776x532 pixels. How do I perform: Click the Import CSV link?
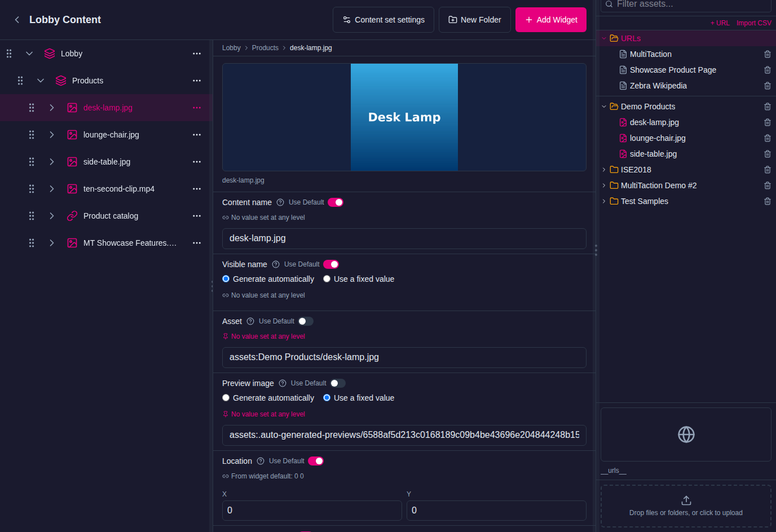[x=754, y=23]
